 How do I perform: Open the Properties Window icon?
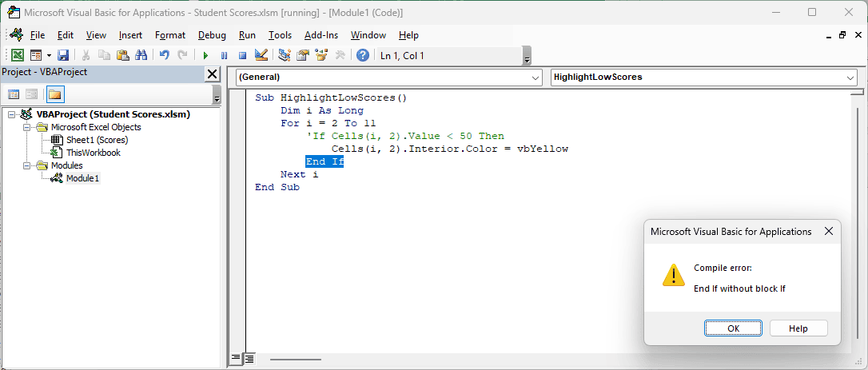pyautogui.click(x=303, y=55)
